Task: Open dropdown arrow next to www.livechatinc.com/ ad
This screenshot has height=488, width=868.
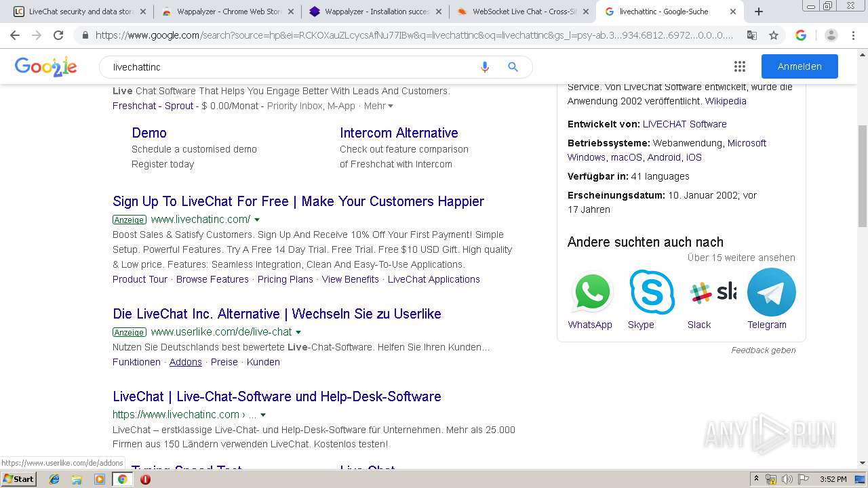Action: 257,220
